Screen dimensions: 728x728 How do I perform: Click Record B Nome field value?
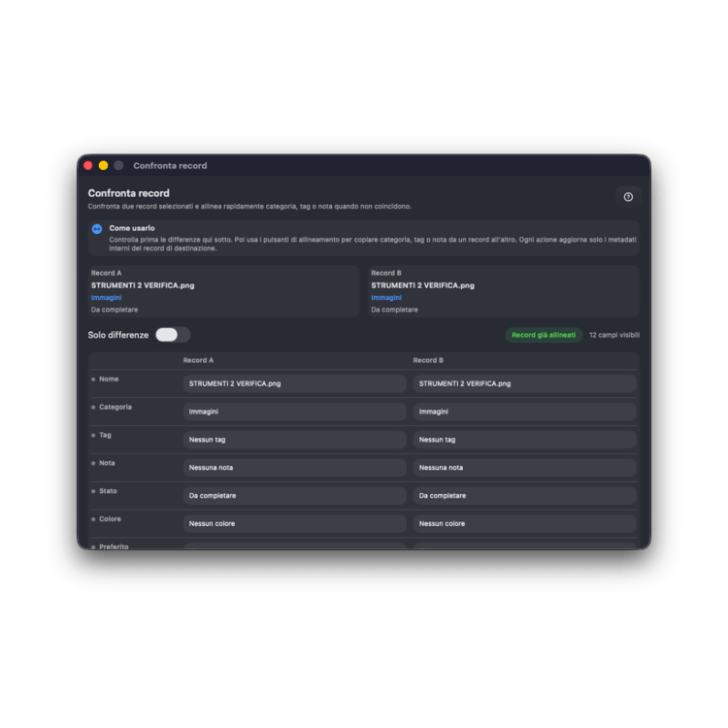[x=524, y=383]
